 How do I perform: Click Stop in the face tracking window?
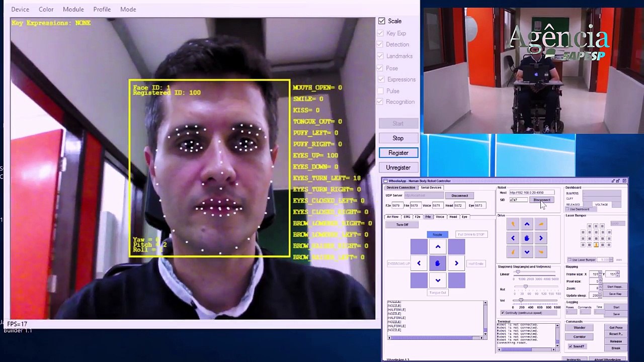pos(398,138)
